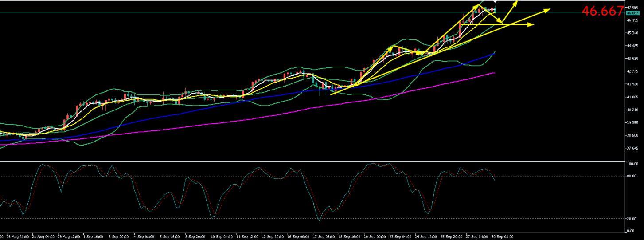644x240 pixels.
Task: Click the oscillator's 80.00 level label
Action: click(632, 176)
